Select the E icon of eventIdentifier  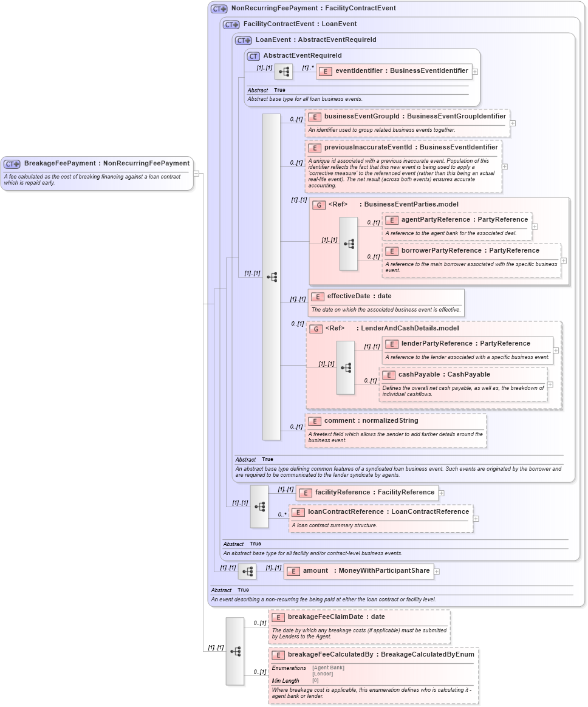click(x=326, y=71)
